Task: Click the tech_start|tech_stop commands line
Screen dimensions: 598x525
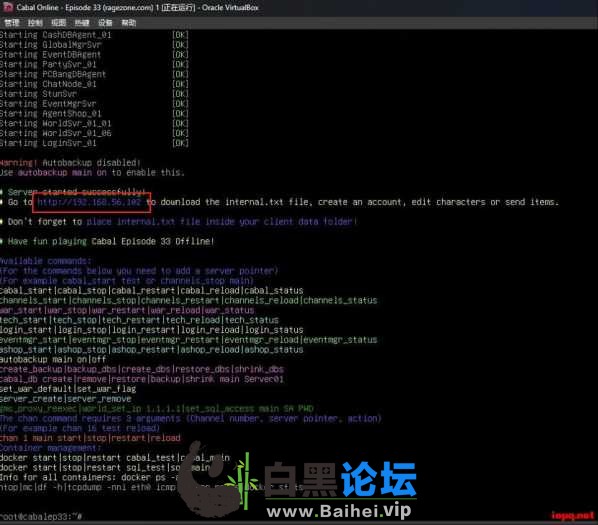Action: 139,320
